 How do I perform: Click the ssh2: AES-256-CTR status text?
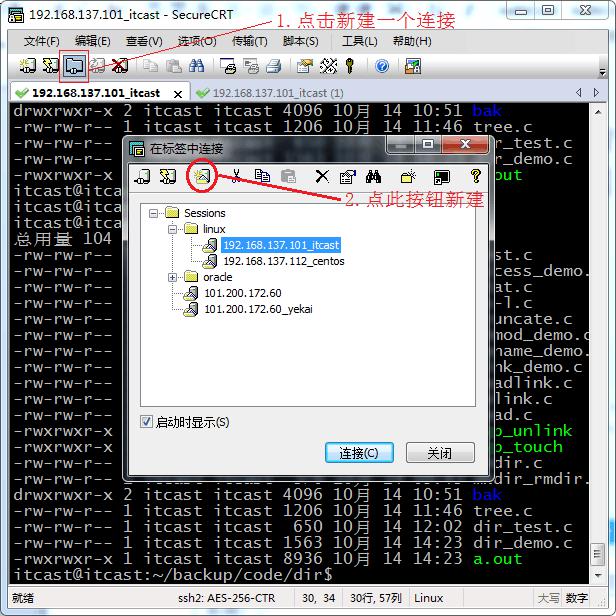pos(226,598)
